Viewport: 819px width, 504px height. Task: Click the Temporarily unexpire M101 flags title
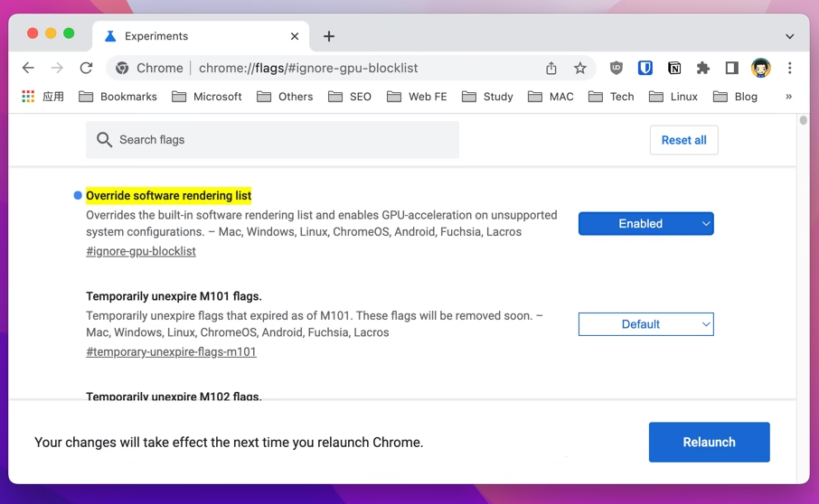[174, 296]
